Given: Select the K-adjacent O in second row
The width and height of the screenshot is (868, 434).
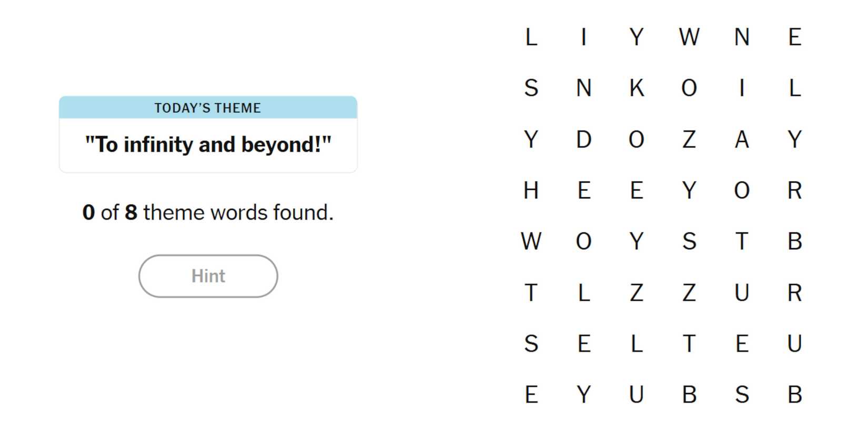Looking at the screenshot, I should pos(689,88).
